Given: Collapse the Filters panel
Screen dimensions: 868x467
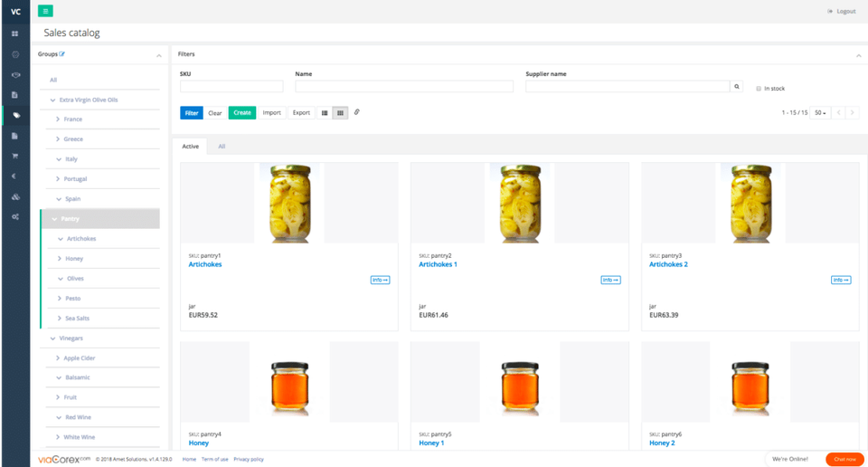Looking at the screenshot, I should tap(858, 55).
